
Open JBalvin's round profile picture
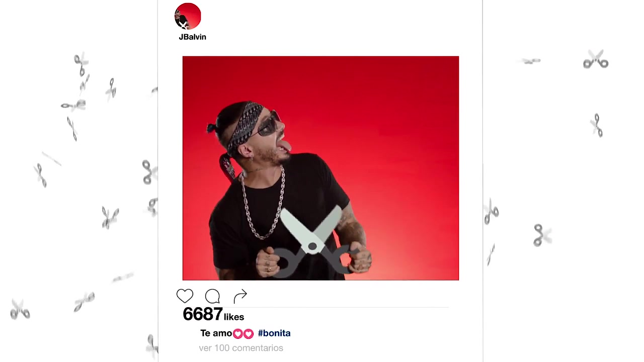[x=188, y=16]
